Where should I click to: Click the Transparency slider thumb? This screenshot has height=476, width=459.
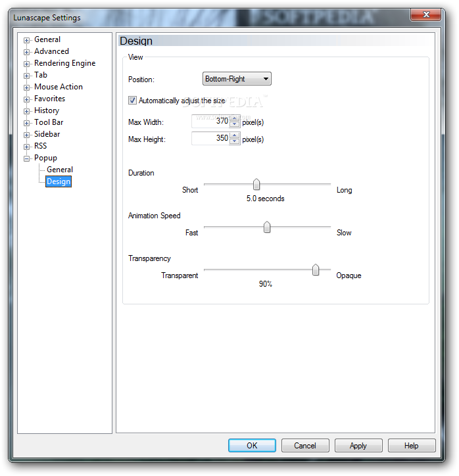point(316,270)
